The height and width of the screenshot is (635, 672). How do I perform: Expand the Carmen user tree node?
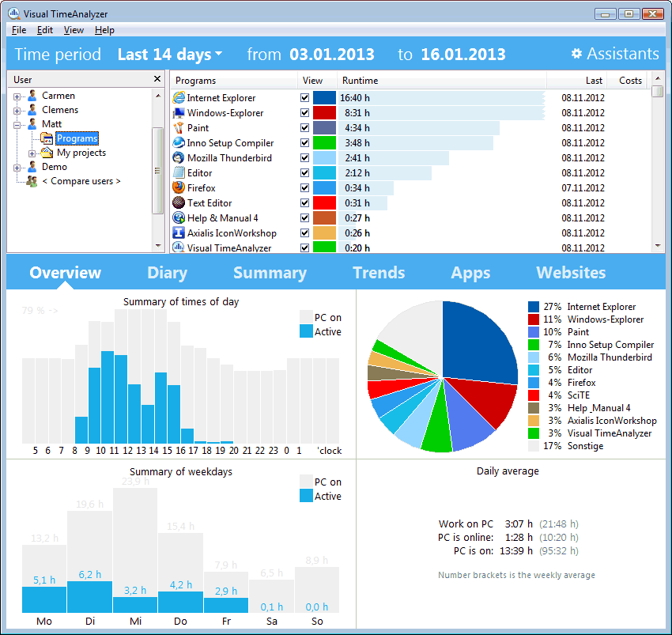click(17, 95)
